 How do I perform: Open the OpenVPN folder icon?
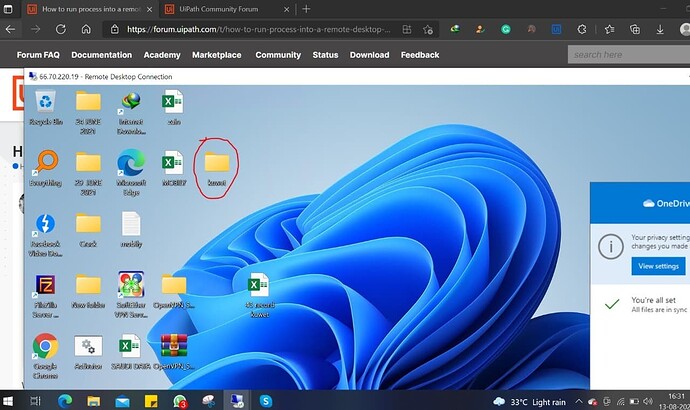point(174,291)
